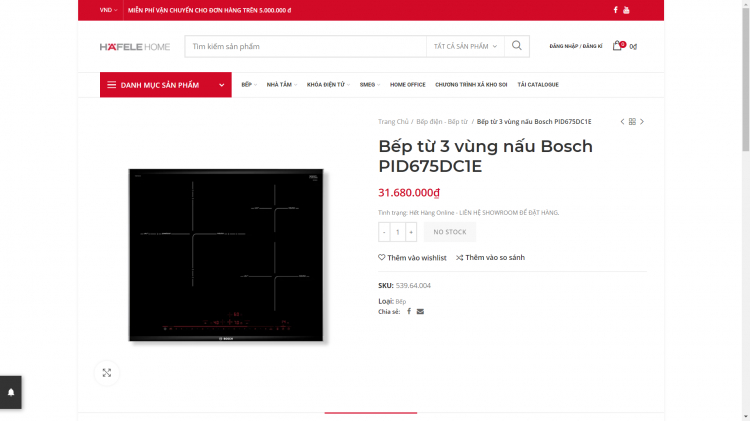This screenshot has width=750, height=421.
Task: Click SKU value 539.64.004
Action: coord(413,286)
